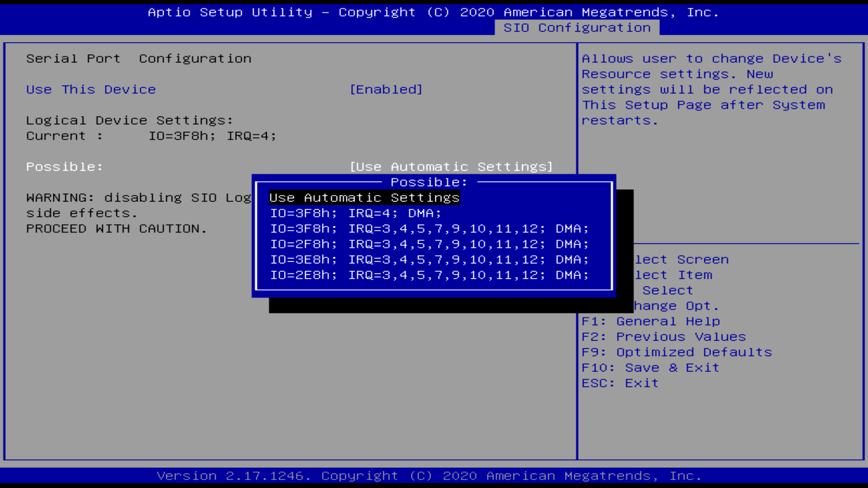
Task: Click ESC: Exit hint
Action: click(x=620, y=383)
